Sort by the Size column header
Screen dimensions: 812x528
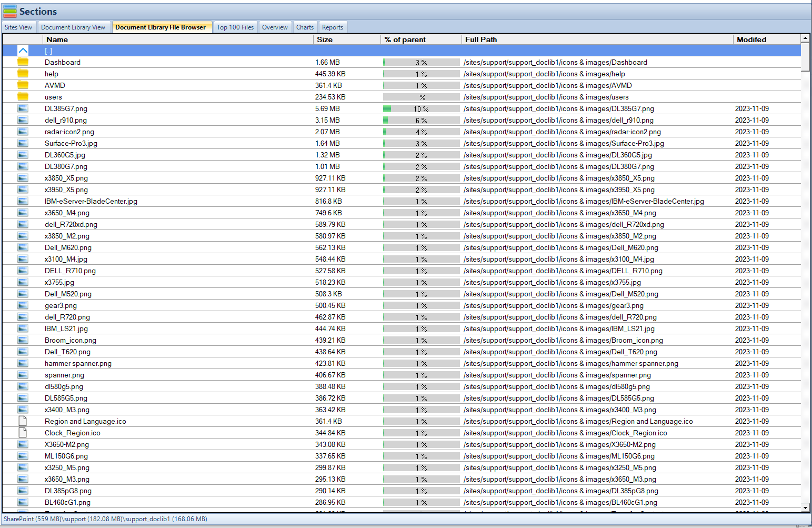[x=325, y=39]
